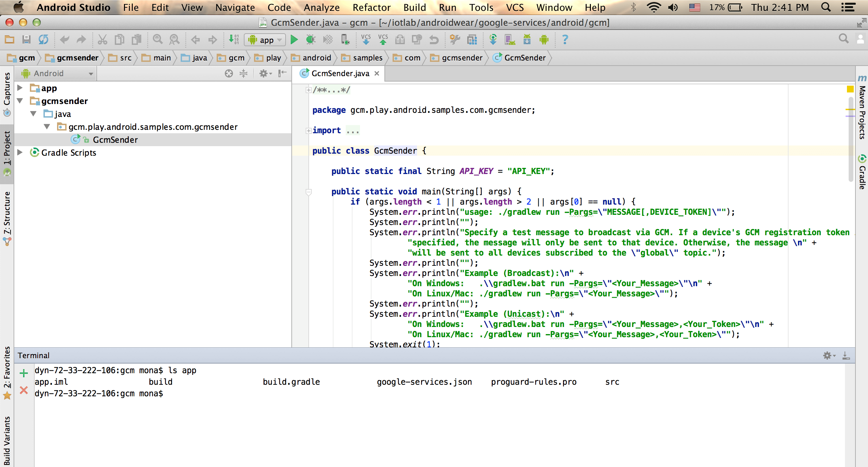Switch to the GcmSender.java editor tab

[339, 73]
